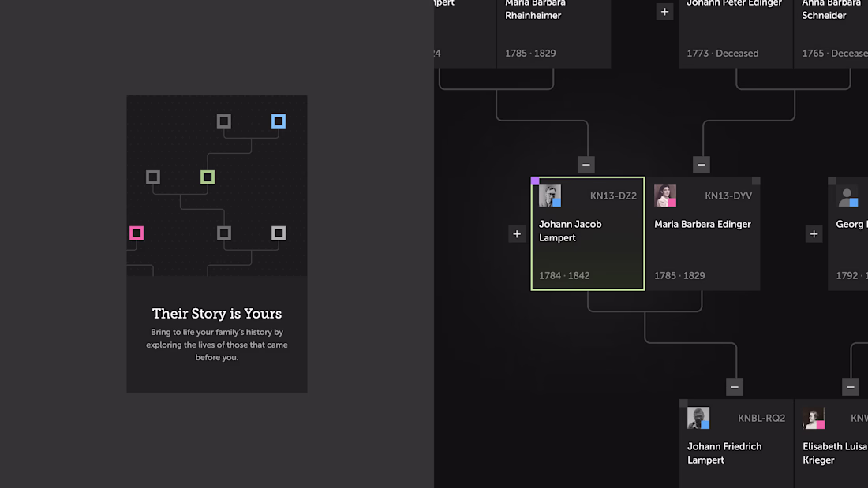Image resolution: width=868 pixels, height=488 pixels.
Task: Click the blue square node in the illustration
Action: pyautogui.click(x=279, y=121)
